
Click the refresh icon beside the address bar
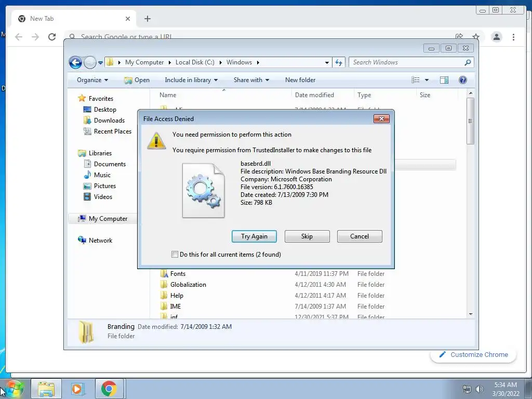(x=339, y=62)
